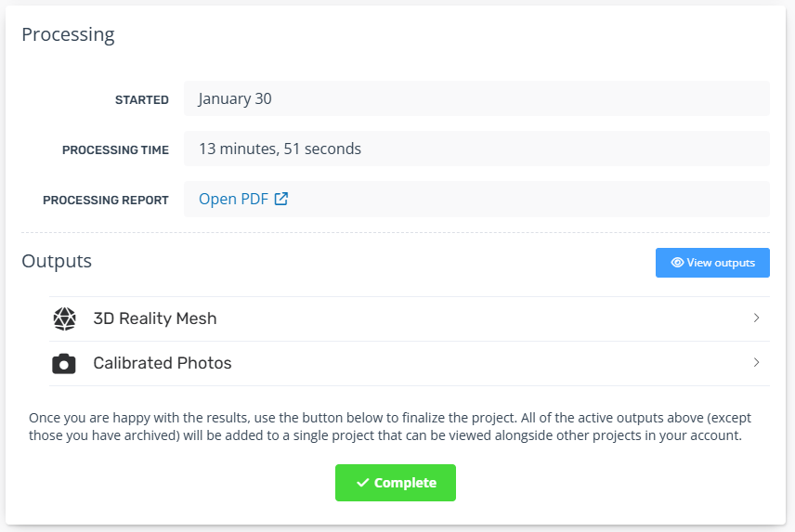Screen dimensions: 795x532
Task: Click the external link icon beside Open PDF
Action: [280, 199]
